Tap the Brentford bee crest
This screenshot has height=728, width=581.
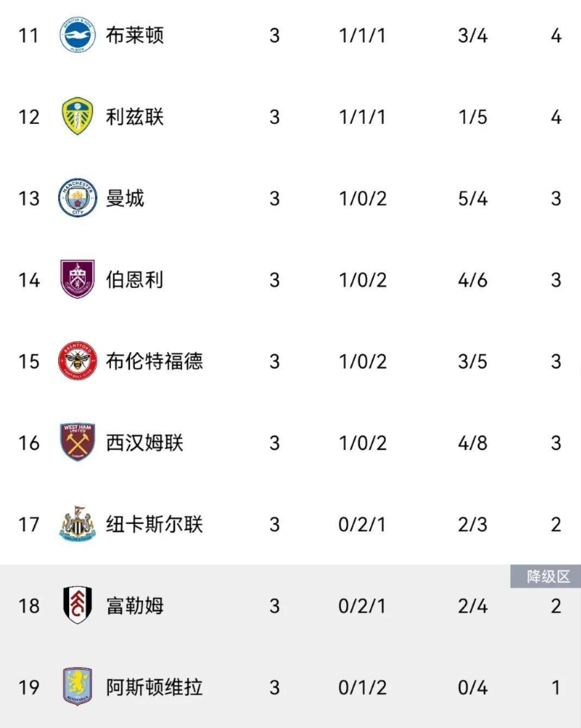click(78, 361)
